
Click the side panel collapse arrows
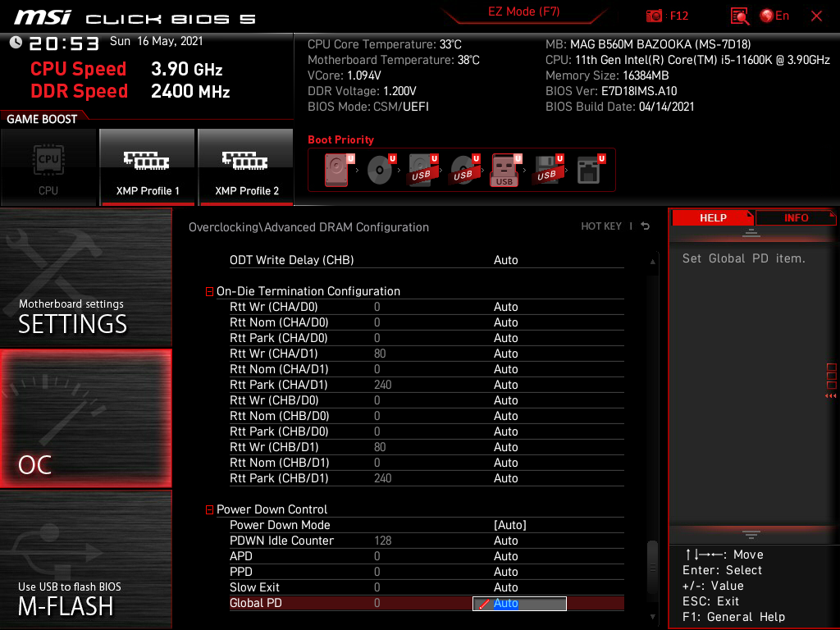pyautogui.click(x=831, y=396)
